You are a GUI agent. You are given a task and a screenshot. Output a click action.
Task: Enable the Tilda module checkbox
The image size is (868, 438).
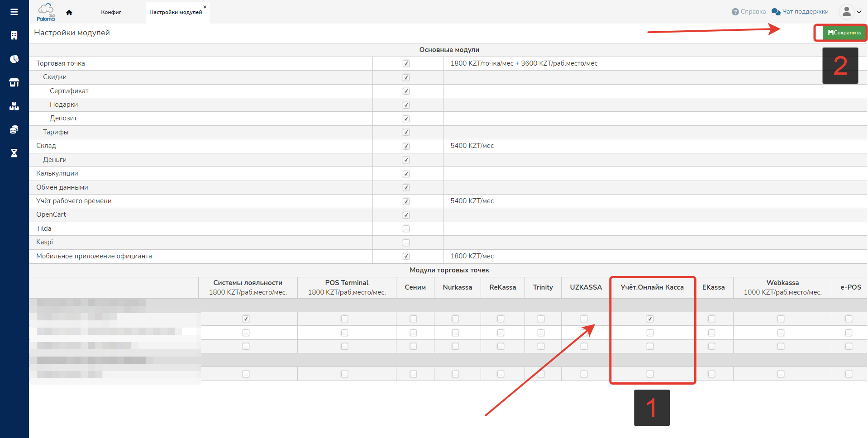tap(406, 229)
